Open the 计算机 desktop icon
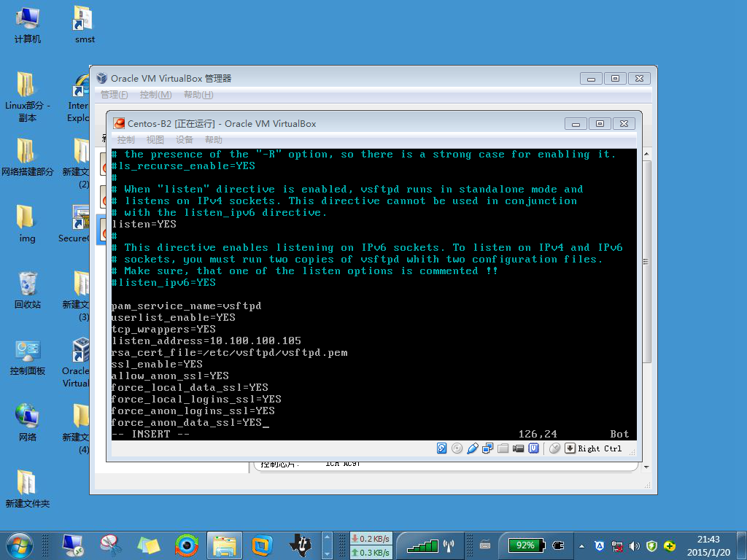Image resolution: width=747 pixels, height=560 pixels. (x=27, y=26)
